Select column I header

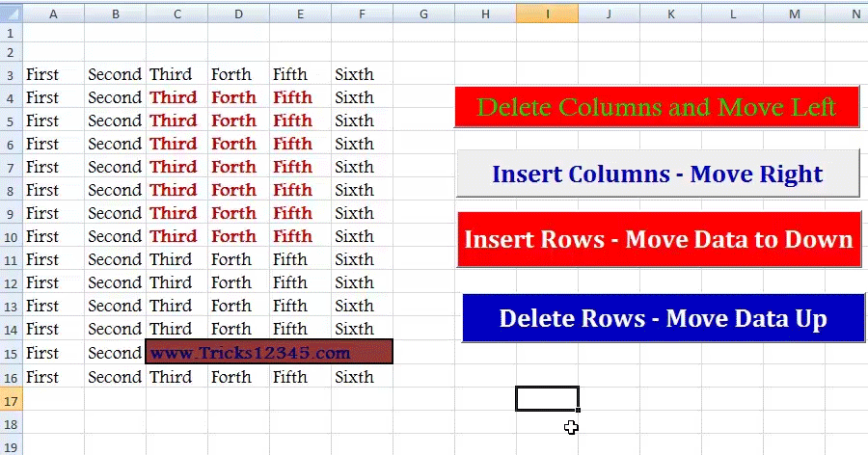coord(547,13)
